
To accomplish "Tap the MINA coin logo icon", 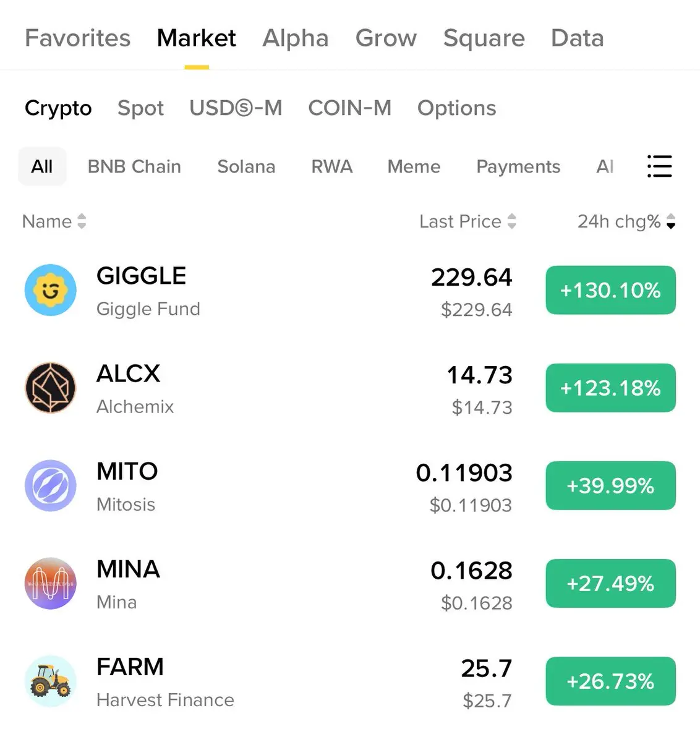I will click(51, 583).
